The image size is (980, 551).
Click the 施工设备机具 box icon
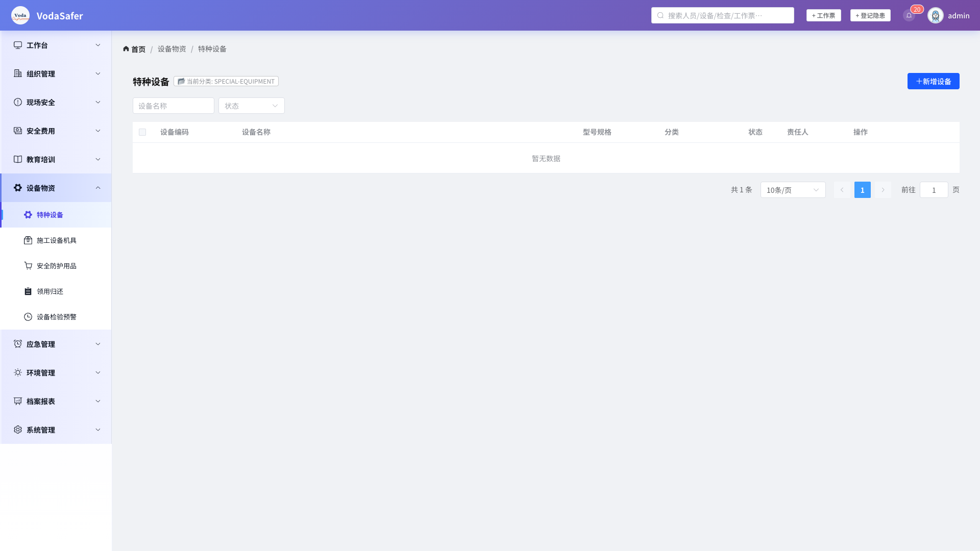pyautogui.click(x=28, y=240)
